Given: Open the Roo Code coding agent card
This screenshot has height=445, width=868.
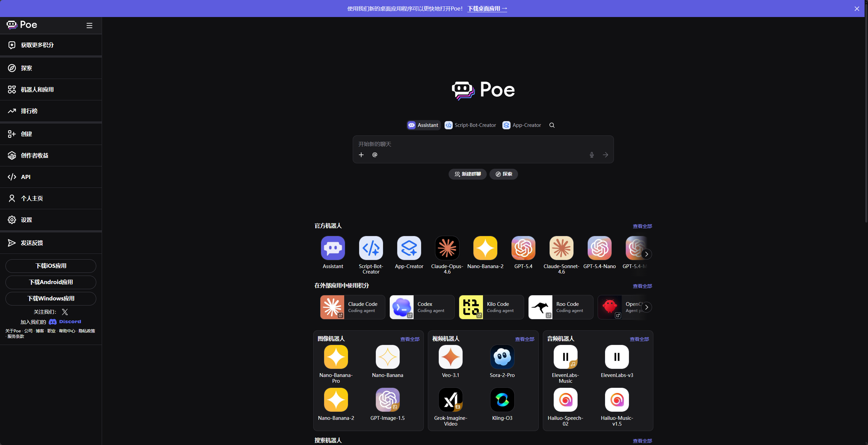Looking at the screenshot, I should tap(561, 307).
